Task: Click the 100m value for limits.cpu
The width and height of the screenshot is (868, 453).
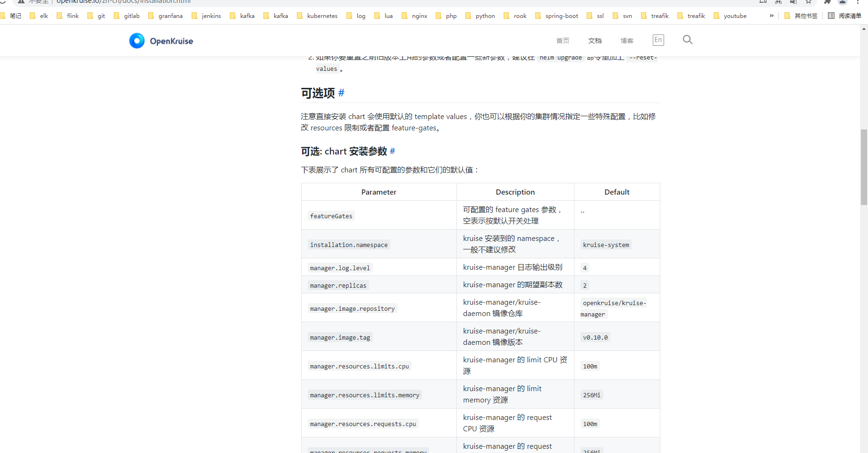Action: tap(590, 366)
